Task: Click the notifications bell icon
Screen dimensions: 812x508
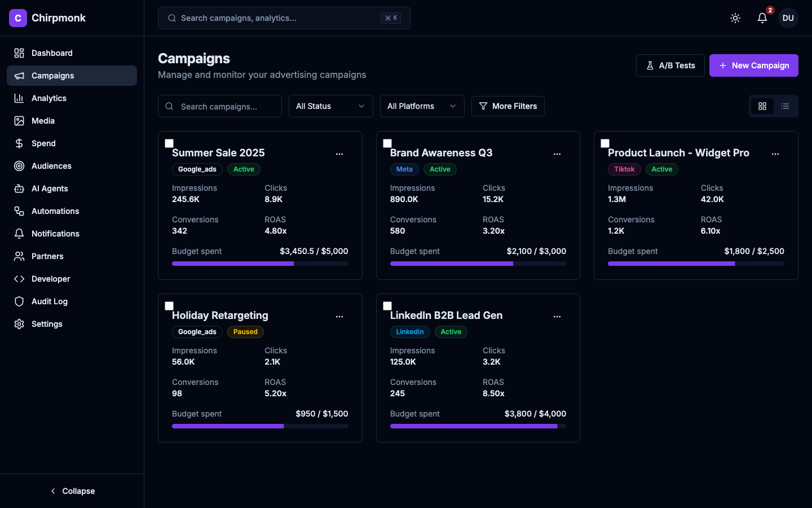Action: 762,17
